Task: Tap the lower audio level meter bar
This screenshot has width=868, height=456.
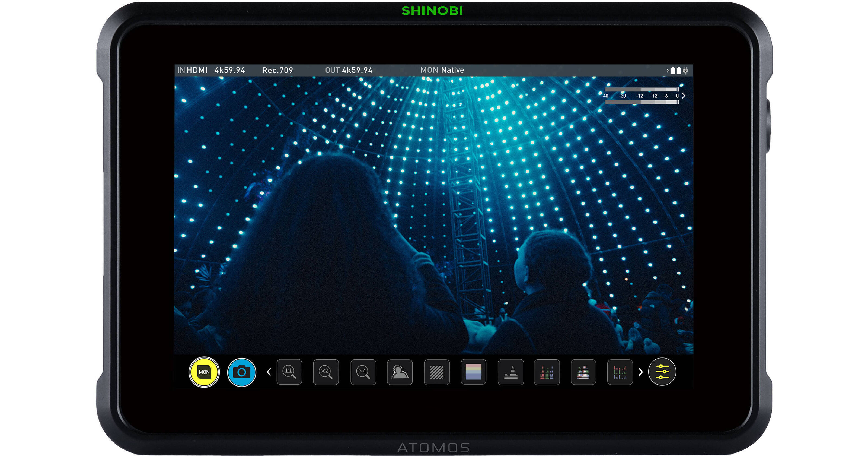Action: point(642,102)
